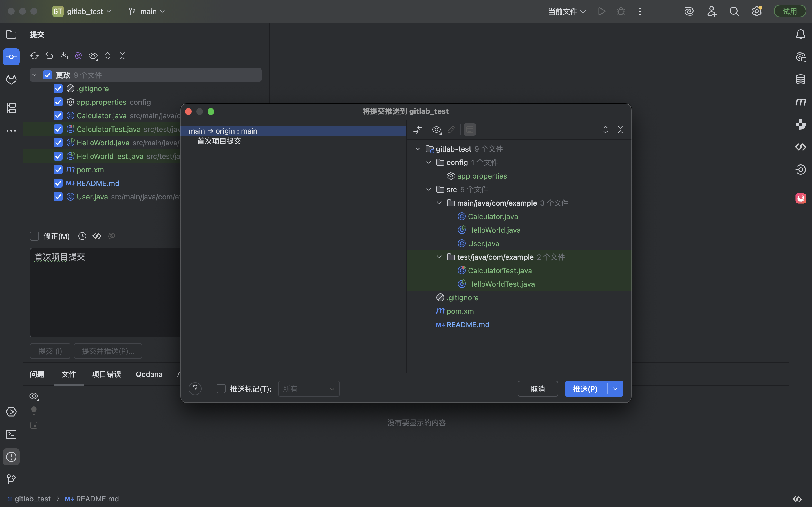
Task: Click the Search Everywhere magnifier icon
Action: (x=734, y=11)
